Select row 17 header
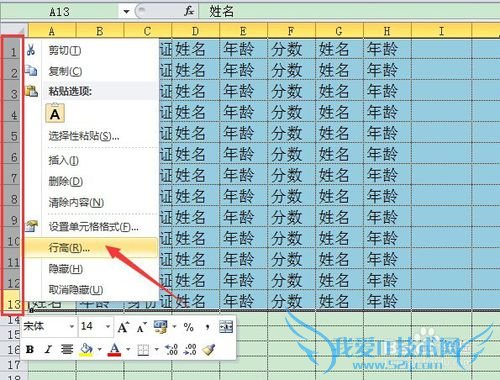500x380 pixels. click(13, 365)
